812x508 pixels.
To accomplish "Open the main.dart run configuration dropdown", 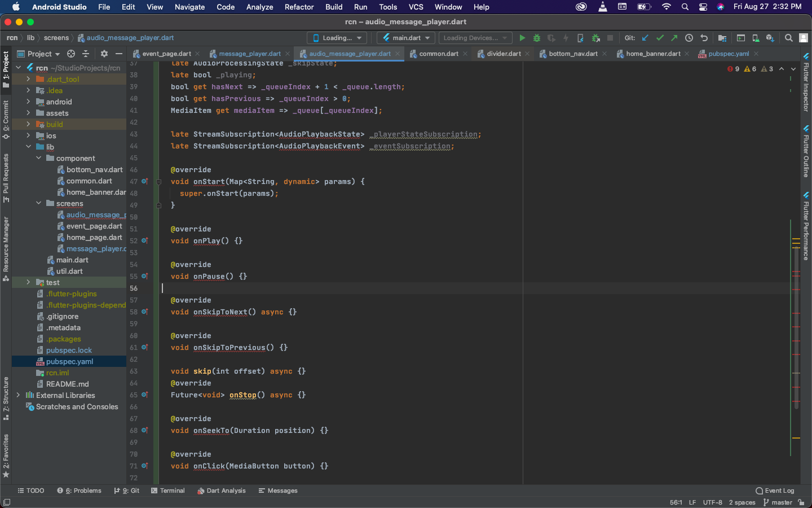I will click(407, 38).
